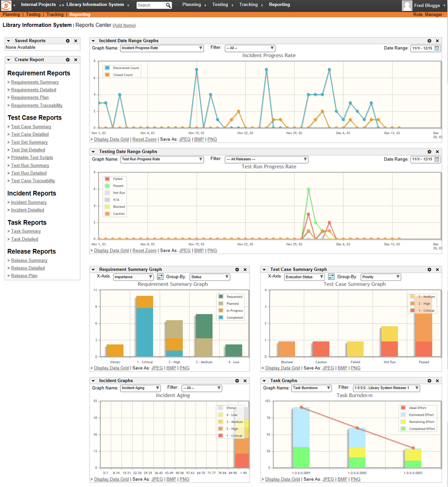Screen dimensions: 448x487
Task: Save Test Run Progress Rate as JPEG
Action: click(185, 250)
